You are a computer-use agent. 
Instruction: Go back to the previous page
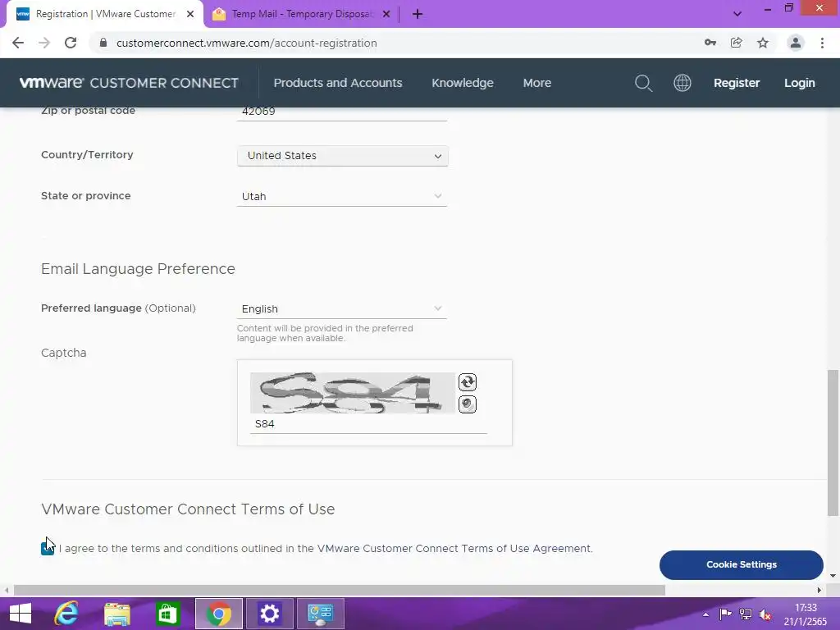pos(18,43)
